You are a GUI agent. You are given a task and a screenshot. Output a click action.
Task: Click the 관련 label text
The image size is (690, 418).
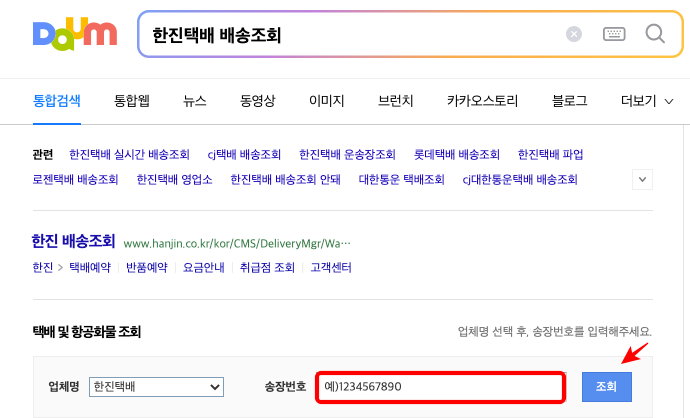[43, 154]
